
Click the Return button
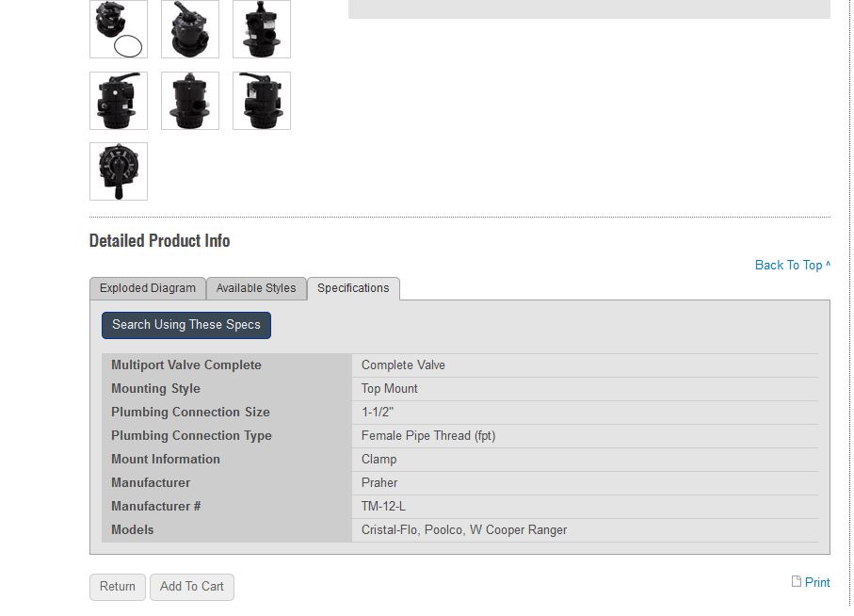pos(116,586)
